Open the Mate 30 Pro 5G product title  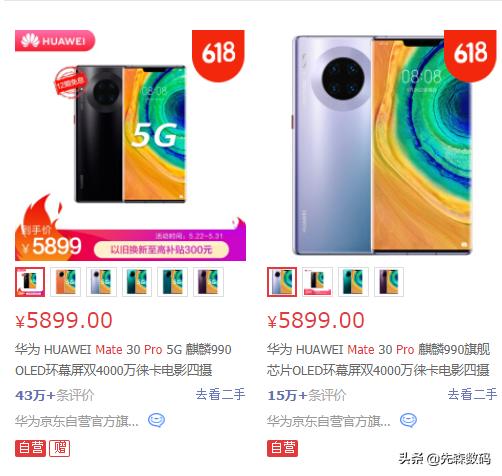[123, 360]
